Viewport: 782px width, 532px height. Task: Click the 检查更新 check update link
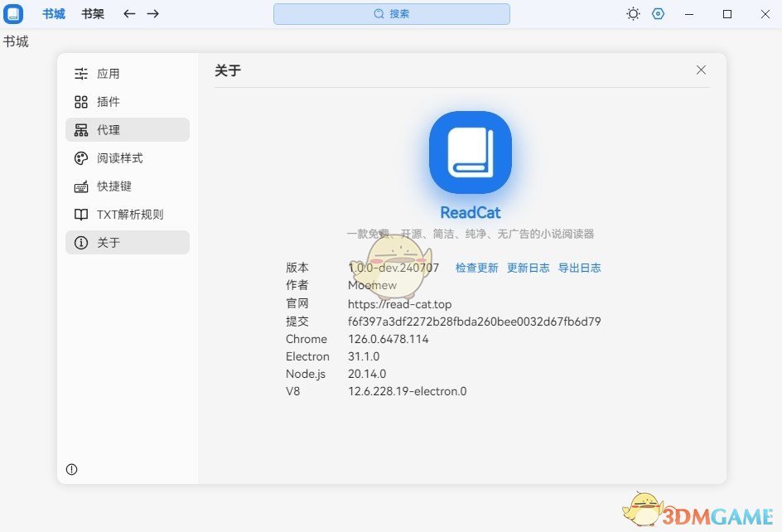click(476, 268)
